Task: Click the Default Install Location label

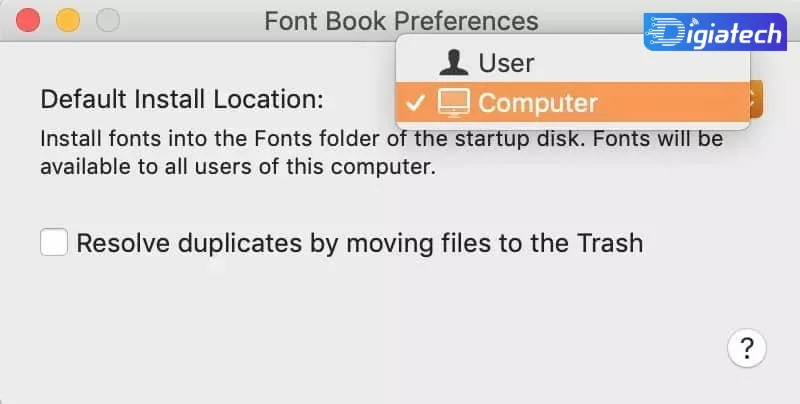Action: (182, 99)
